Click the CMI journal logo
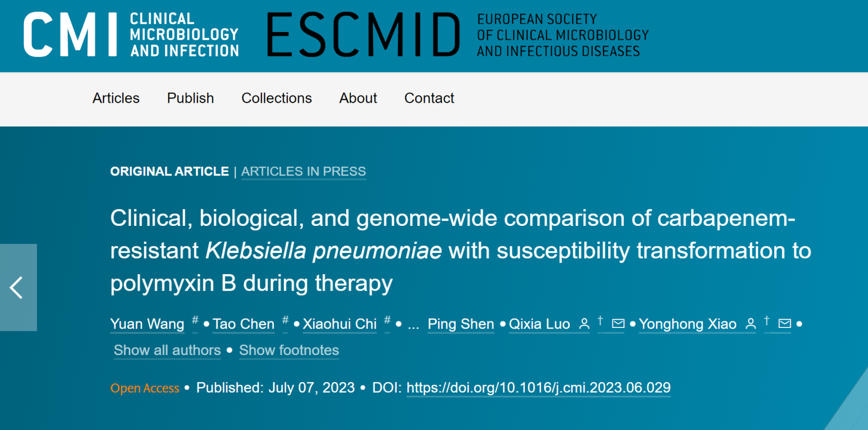This screenshot has height=430, width=868. (x=131, y=35)
